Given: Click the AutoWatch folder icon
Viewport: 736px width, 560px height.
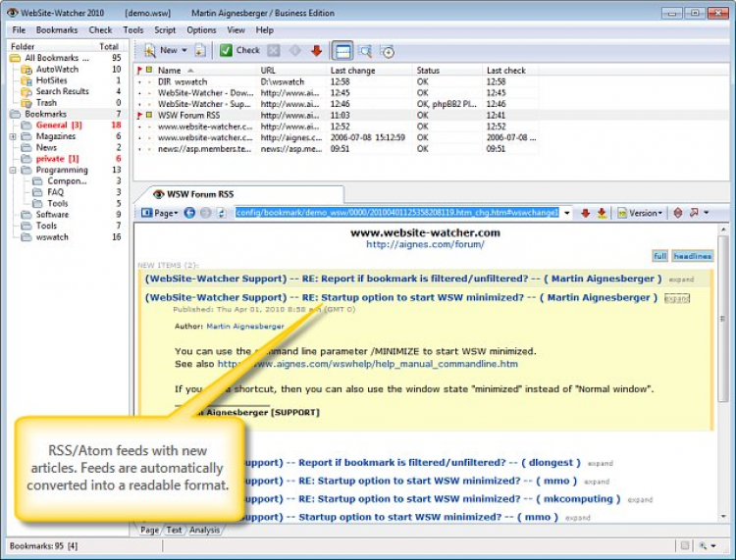Looking at the screenshot, I should coord(26,70).
